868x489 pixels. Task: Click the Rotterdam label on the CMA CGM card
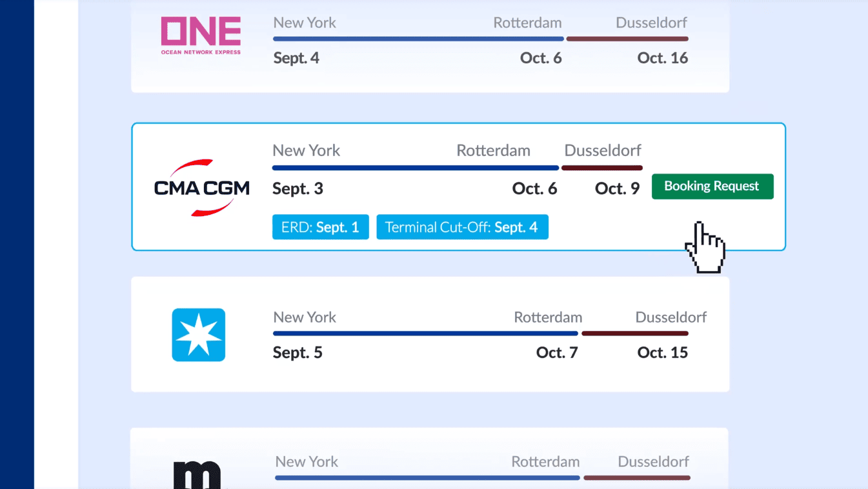493,150
